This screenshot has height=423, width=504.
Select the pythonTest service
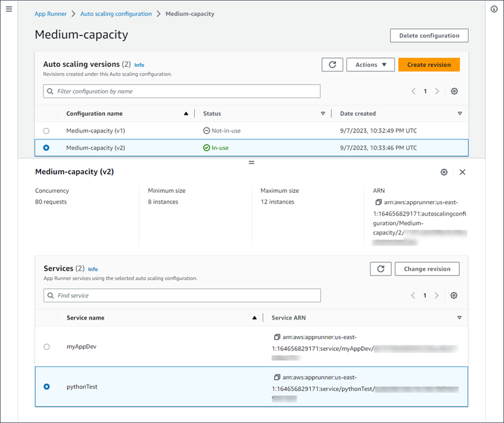click(x=47, y=386)
